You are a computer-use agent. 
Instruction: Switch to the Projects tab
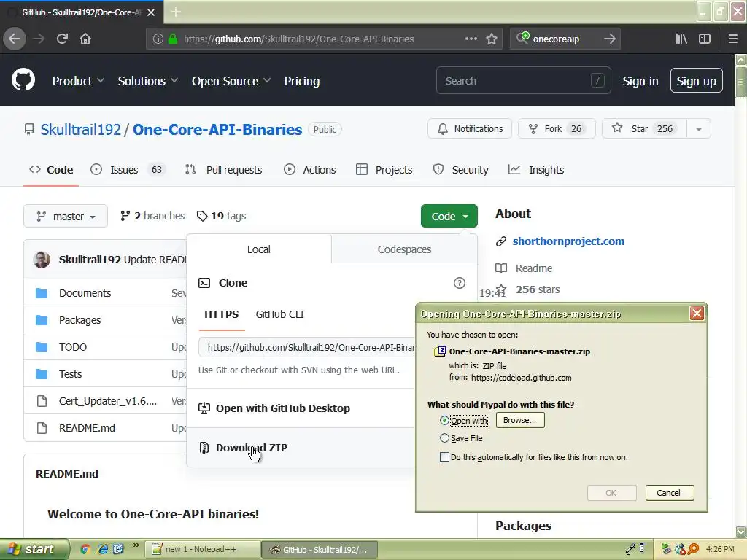(x=384, y=170)
